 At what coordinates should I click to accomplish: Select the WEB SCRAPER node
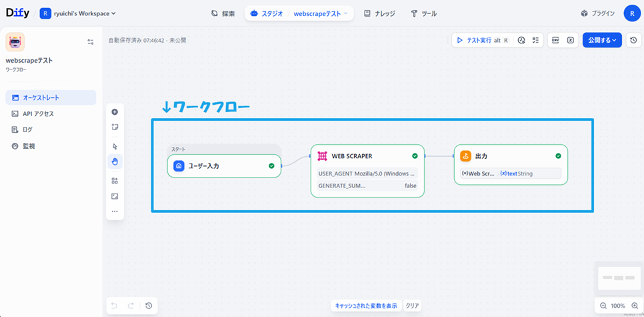pos(367,171)
